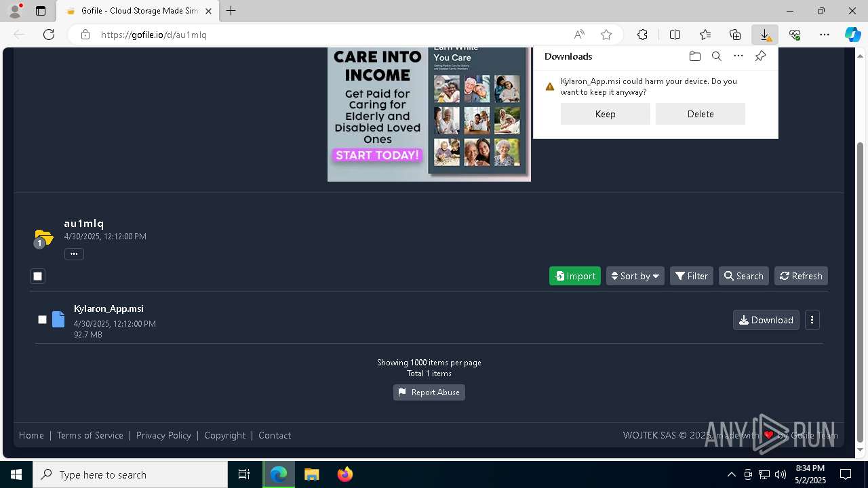Check the Kylaron_App.msi checkbox
Viewport: 868px width, 488px height.
tap(42, 319)
